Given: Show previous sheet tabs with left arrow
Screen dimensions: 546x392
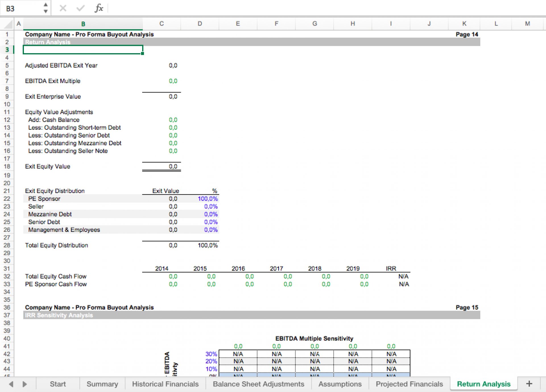Looking at the screenshot, I should tap(11, 384).
